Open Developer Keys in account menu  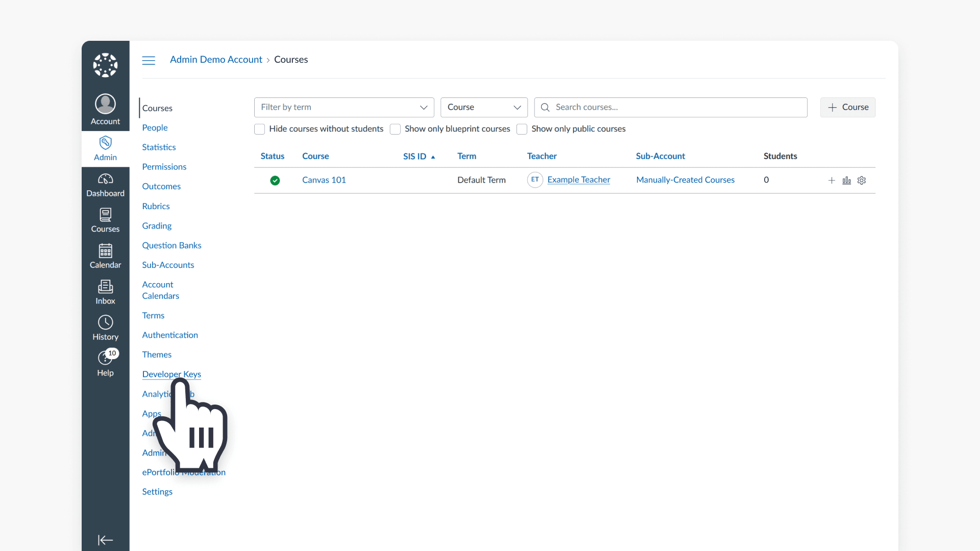171,374
